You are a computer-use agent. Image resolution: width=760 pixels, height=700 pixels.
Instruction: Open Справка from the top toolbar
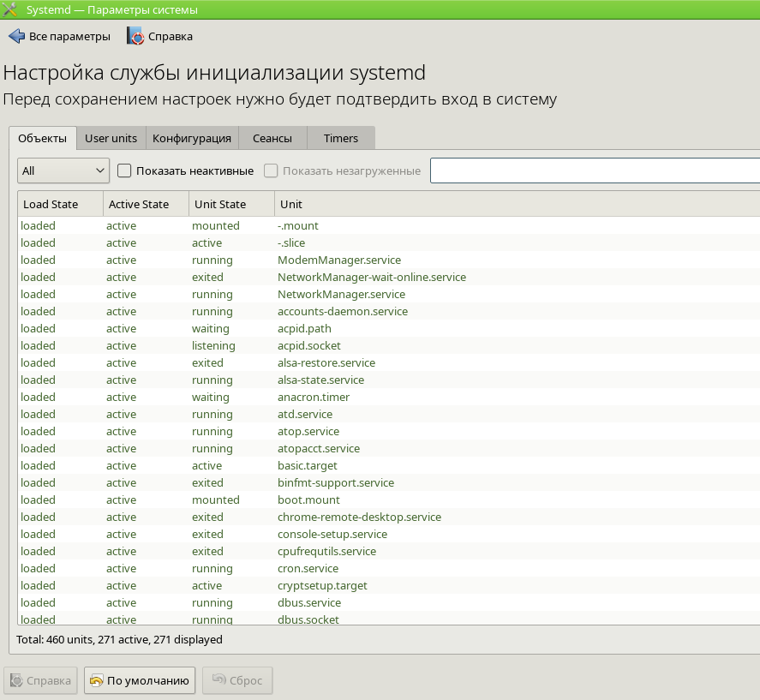tap(160, 36)
